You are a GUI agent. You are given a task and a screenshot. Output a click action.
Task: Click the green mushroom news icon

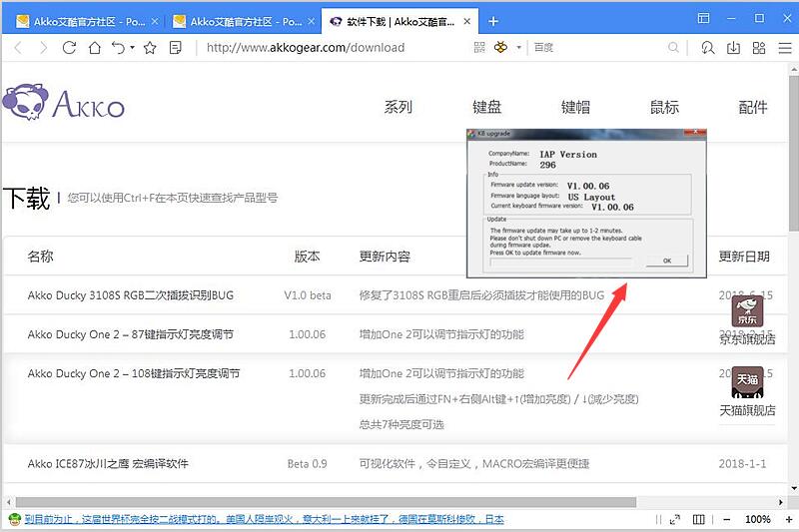point(15,519)
